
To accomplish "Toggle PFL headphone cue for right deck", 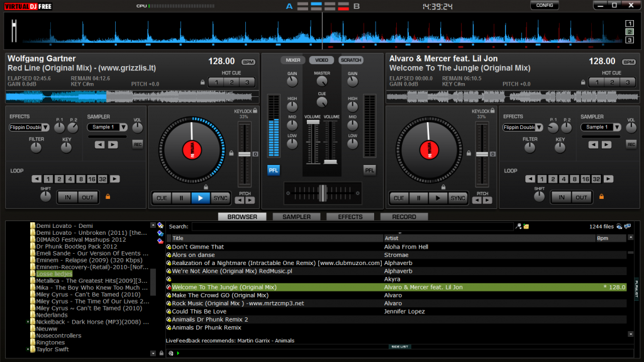I will (x=370, y=171).
